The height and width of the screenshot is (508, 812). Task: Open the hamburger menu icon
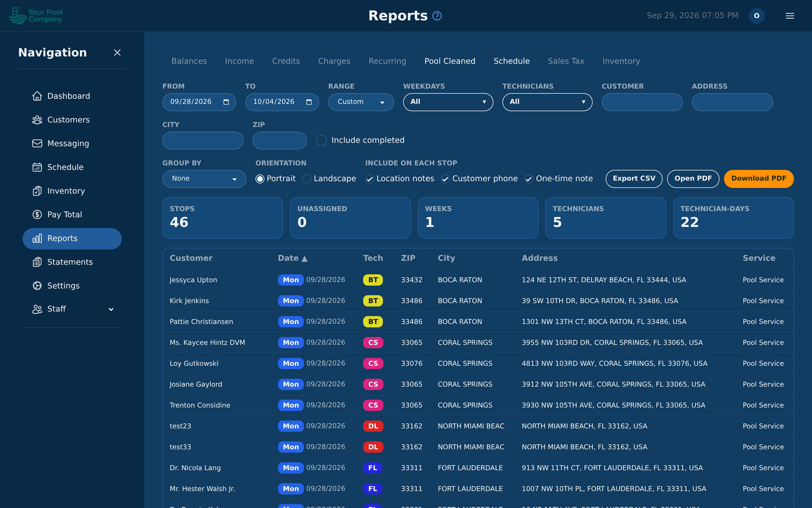(x=790, y=16)
